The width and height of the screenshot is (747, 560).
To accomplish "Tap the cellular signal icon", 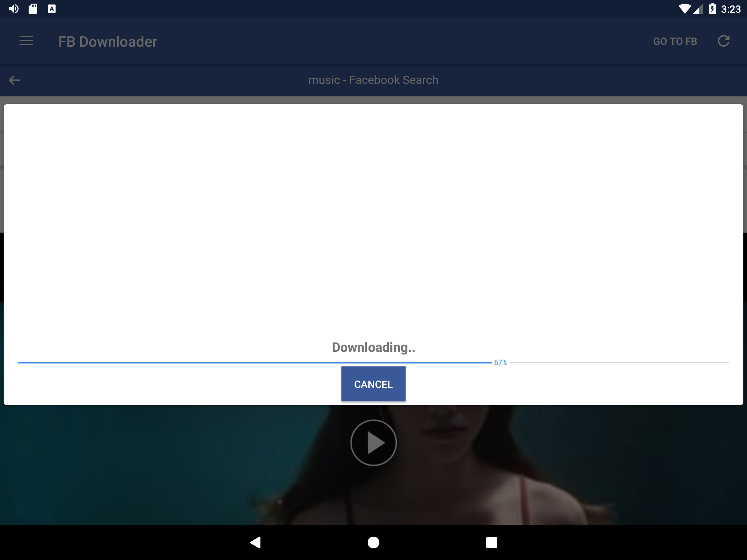I will pos(698,9).
